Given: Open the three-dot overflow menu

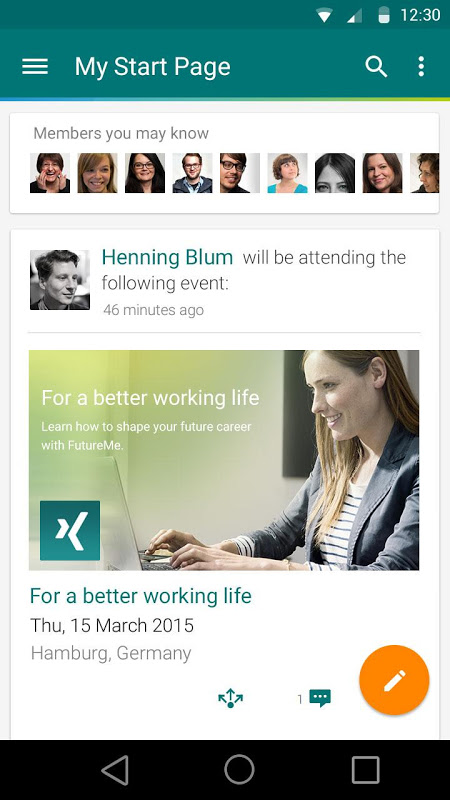Looking at the screenshot, I should [421, 67].
